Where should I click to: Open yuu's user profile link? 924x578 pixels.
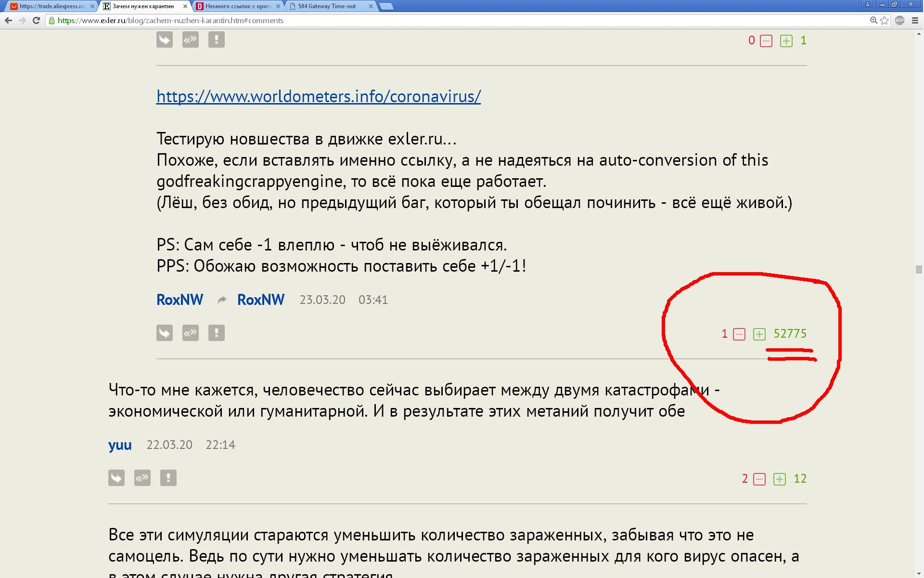coord(120,445)
